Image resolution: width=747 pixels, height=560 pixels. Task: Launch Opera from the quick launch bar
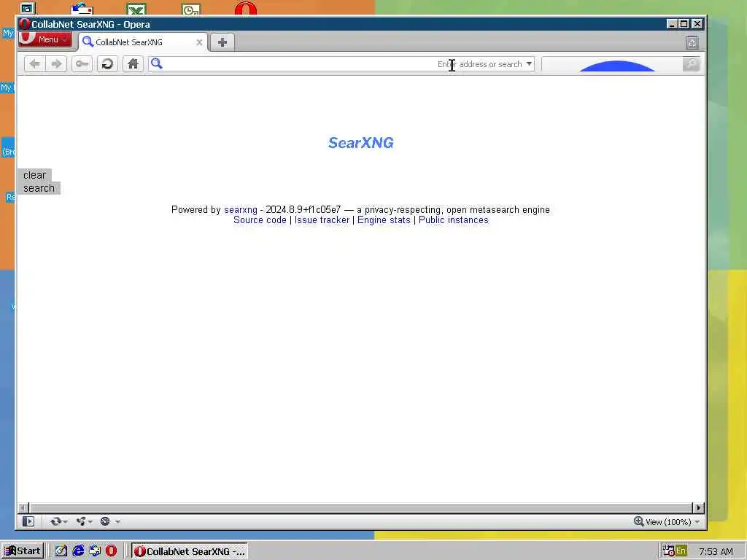coord(111,551)
